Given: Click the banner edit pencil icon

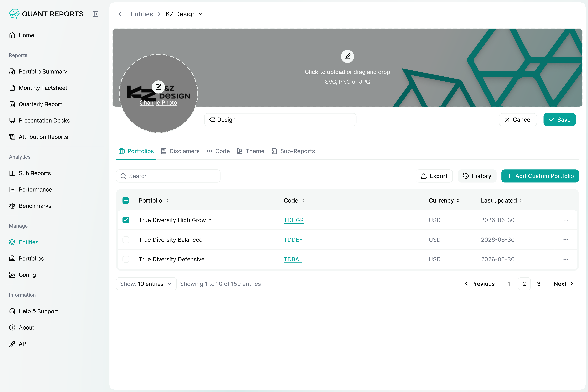Looking at the screenshot, I should [x=347, y=56].
